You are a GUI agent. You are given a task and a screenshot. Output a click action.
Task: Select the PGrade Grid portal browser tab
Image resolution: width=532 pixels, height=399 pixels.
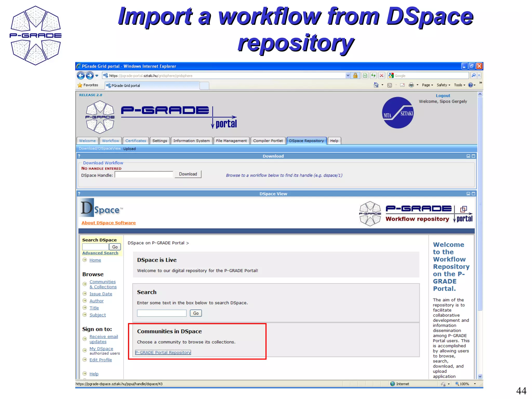(x=152, y=85)
